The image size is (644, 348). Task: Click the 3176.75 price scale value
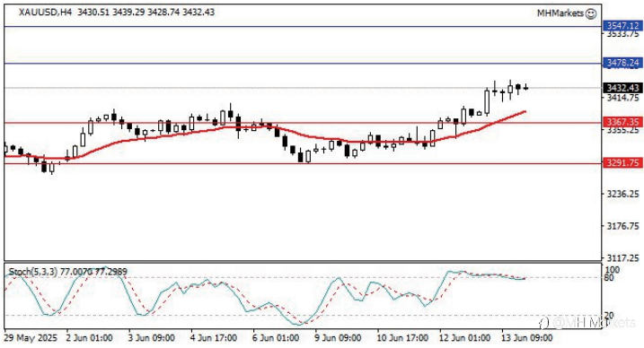click(x=623, y=226)
